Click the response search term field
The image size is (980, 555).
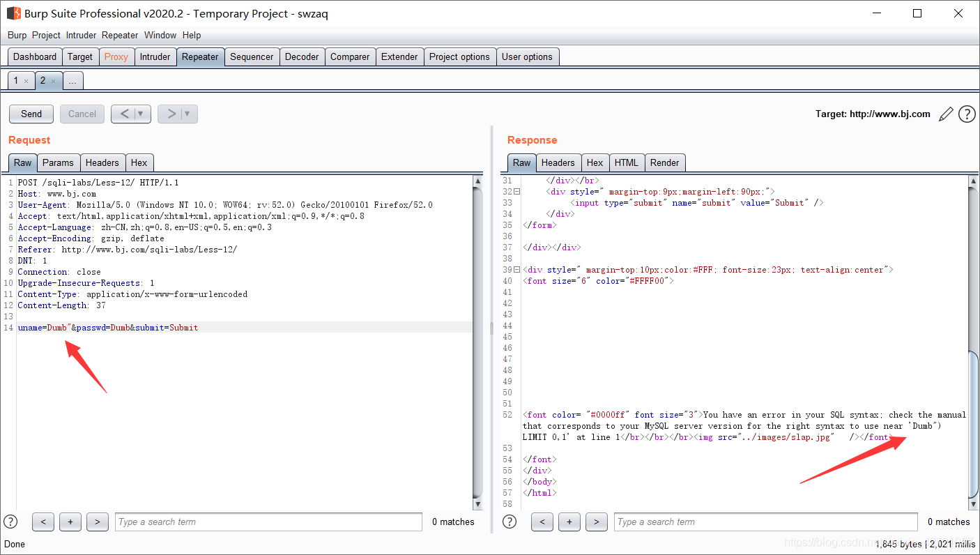(x=766, y=522)
